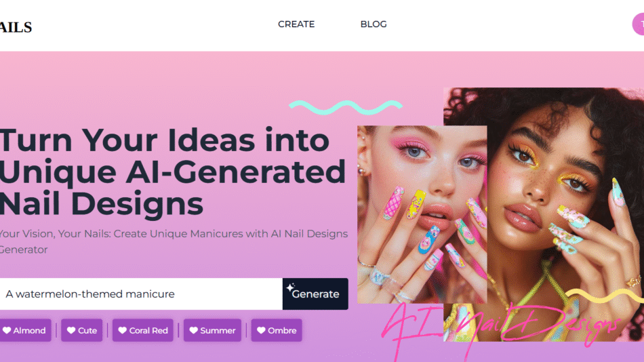Open the pink user avatar in header
The width and height of the screenshot is (644, 362).
tap(639, 24)
